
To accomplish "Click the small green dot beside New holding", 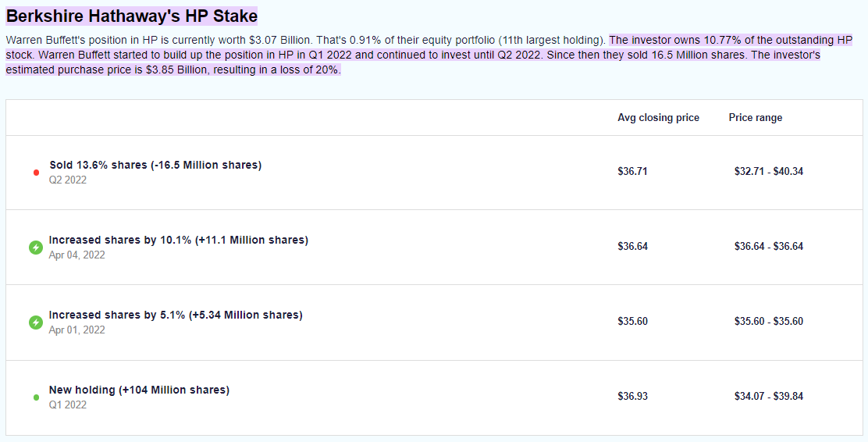I will (36, 397).
